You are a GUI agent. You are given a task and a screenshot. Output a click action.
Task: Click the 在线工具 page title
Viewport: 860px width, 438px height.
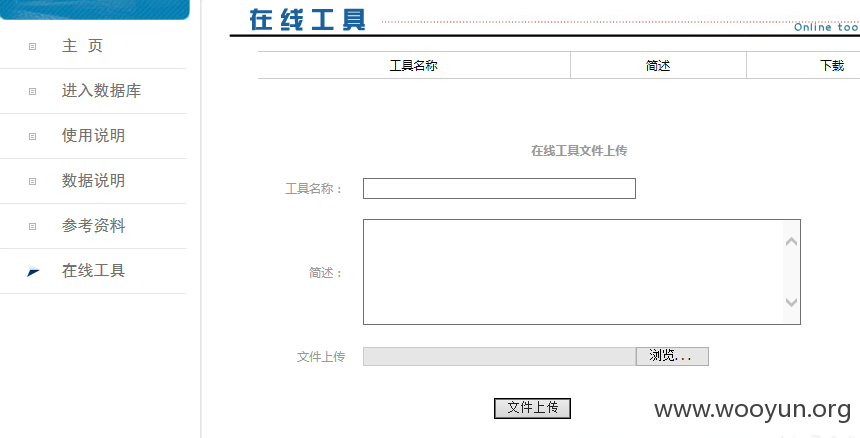click(x=308, y=20)
